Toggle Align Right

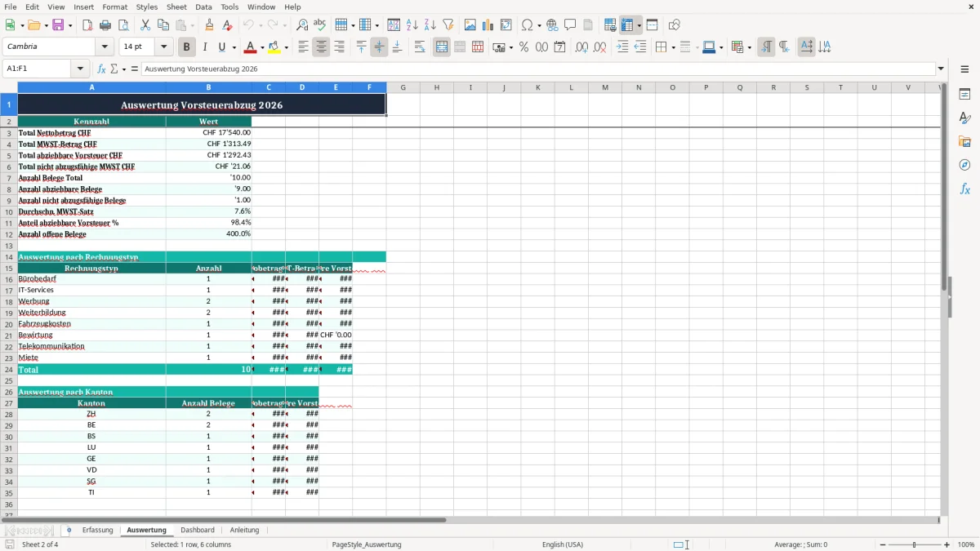click(x=339, y=47)
